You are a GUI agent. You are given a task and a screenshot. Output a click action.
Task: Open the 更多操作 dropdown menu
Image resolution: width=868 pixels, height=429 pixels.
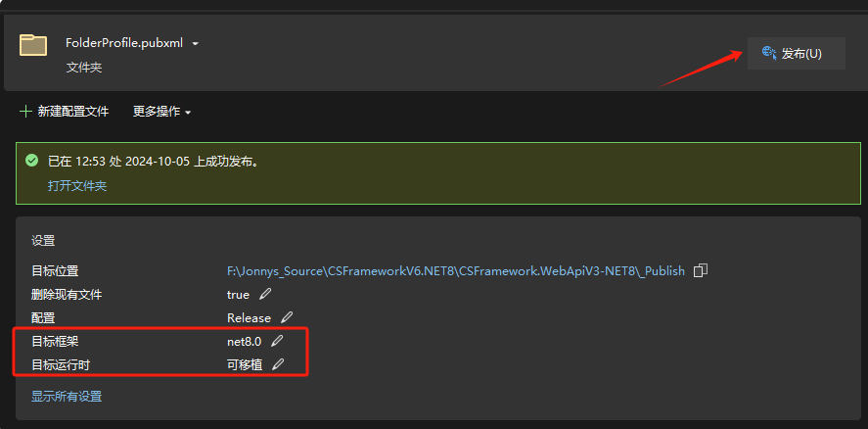tap(161, 112)
